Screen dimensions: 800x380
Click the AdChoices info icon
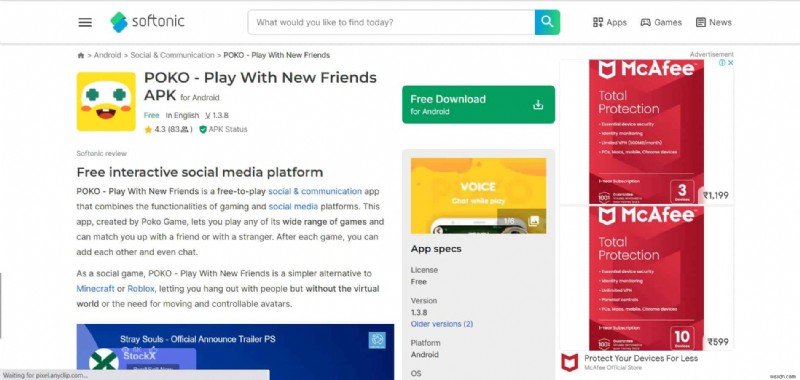pos(722,63)
